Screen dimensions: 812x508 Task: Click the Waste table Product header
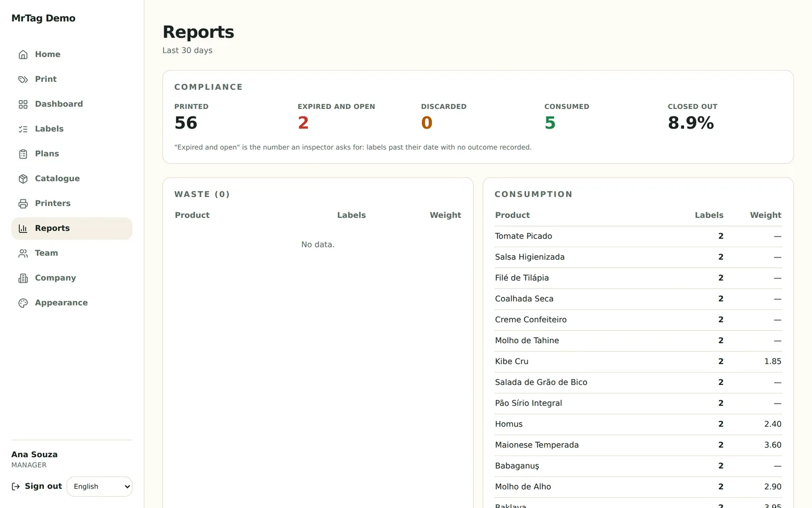[x=192, y=215]
